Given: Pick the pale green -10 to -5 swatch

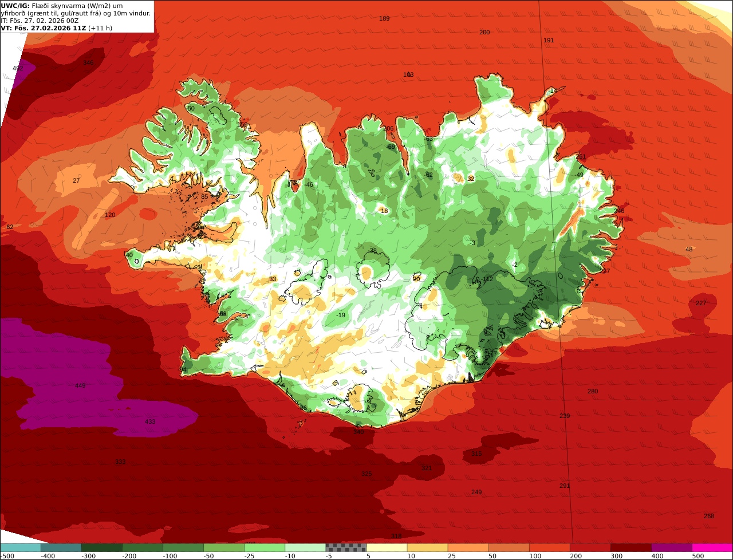Looking at the screenshot, I should point(305,547).
